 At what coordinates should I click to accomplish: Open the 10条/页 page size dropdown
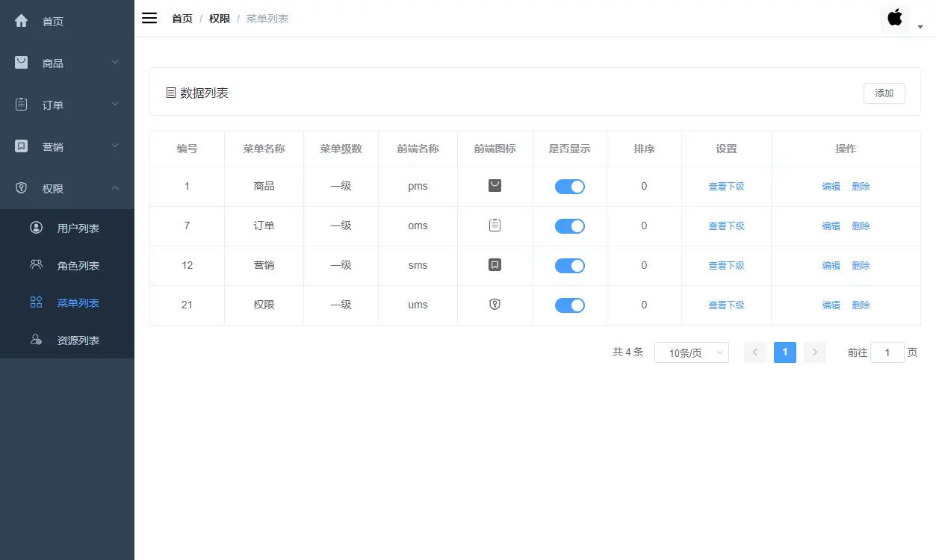692,352
